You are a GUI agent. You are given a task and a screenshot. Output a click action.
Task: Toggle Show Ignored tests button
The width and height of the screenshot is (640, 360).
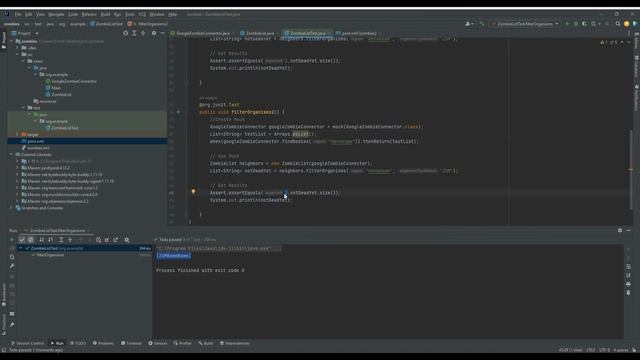pyautogui.click(x=31, y=240)
